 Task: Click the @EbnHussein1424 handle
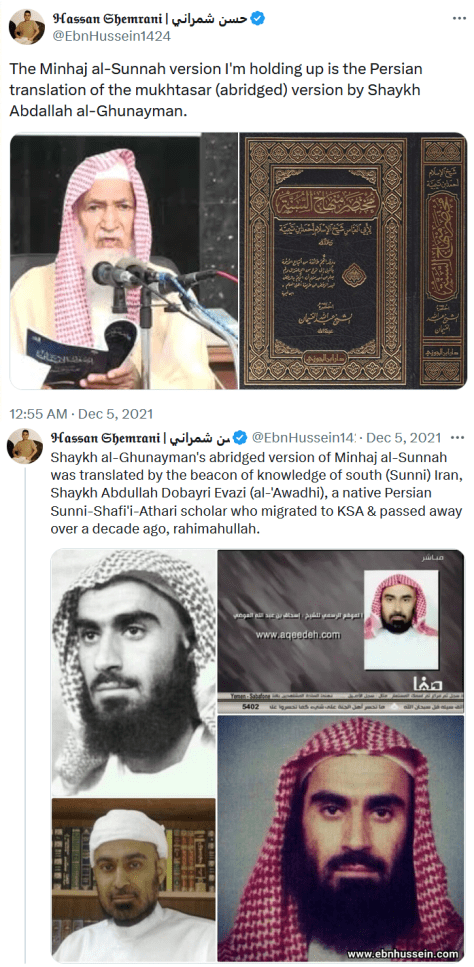tap(112, 36)
